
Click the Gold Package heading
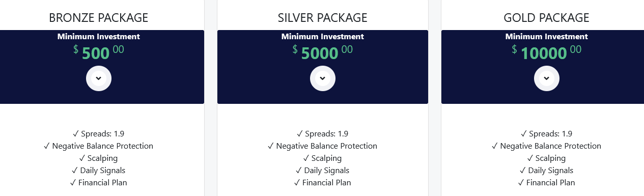coord(547,18)
